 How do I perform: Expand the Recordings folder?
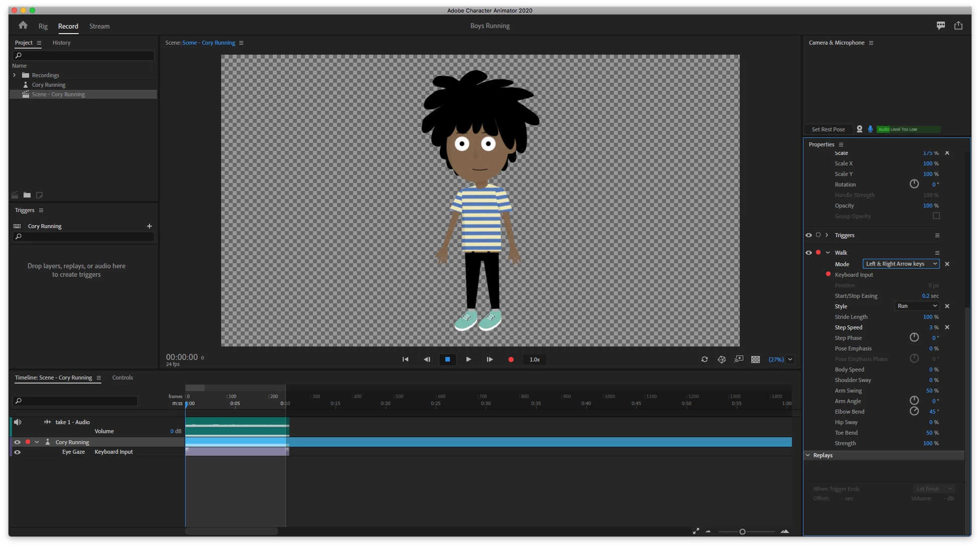(15, 75)
